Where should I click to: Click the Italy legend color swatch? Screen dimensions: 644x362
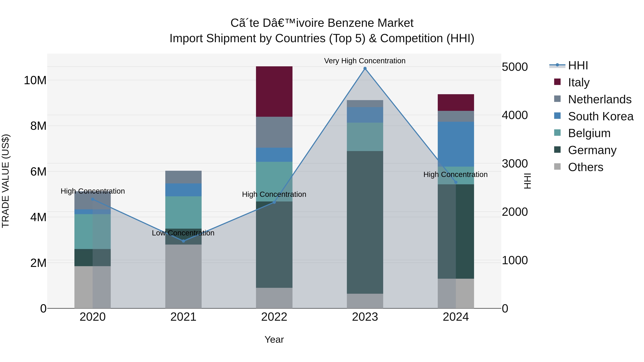(557, 82)
